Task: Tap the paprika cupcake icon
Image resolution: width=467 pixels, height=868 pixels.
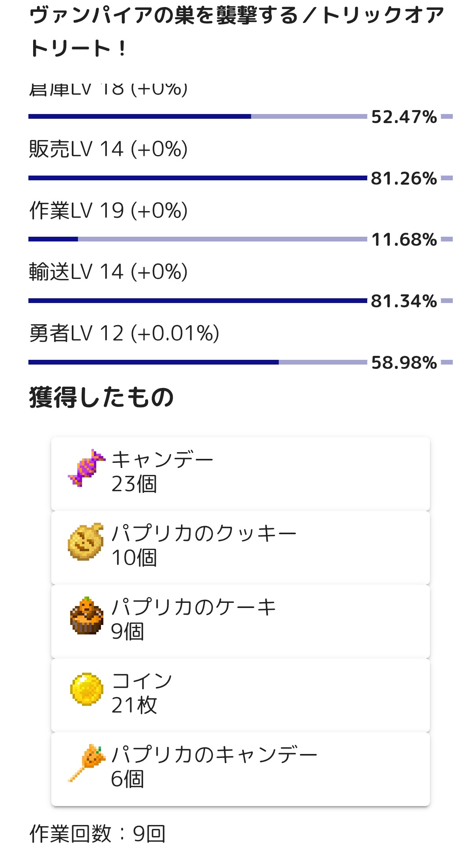Action: pyautogui.click(x=86, y=615)
